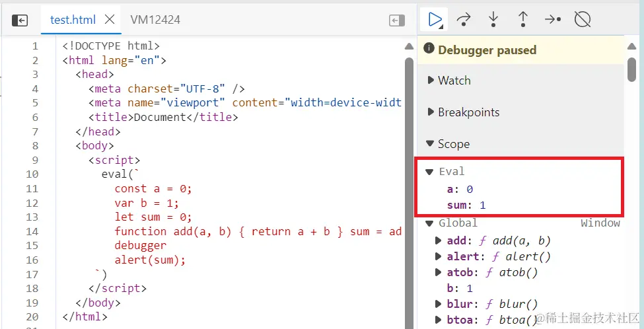Screen dimensions: 644x329
Task: Deactivate breakpoints icon
Action: pyautogui.click(x=583, y=19)
